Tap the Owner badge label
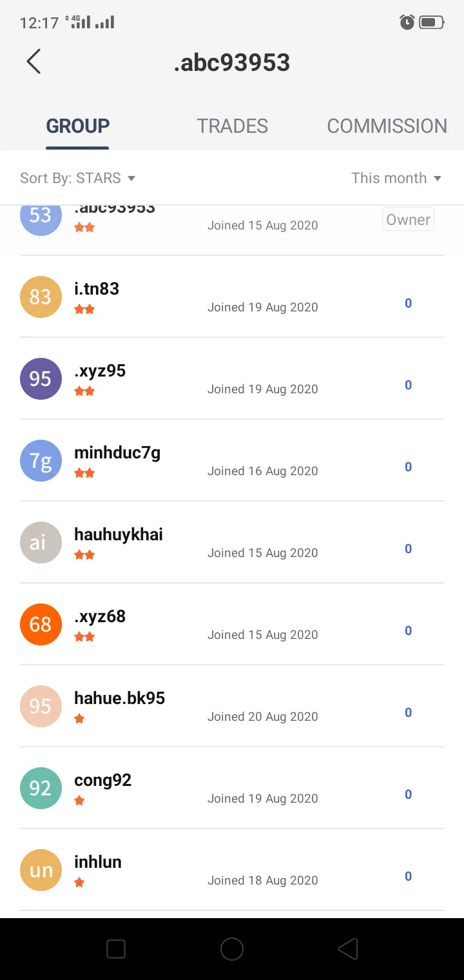The width and height of the screenshot is (464, 980). tap(408, 219)
